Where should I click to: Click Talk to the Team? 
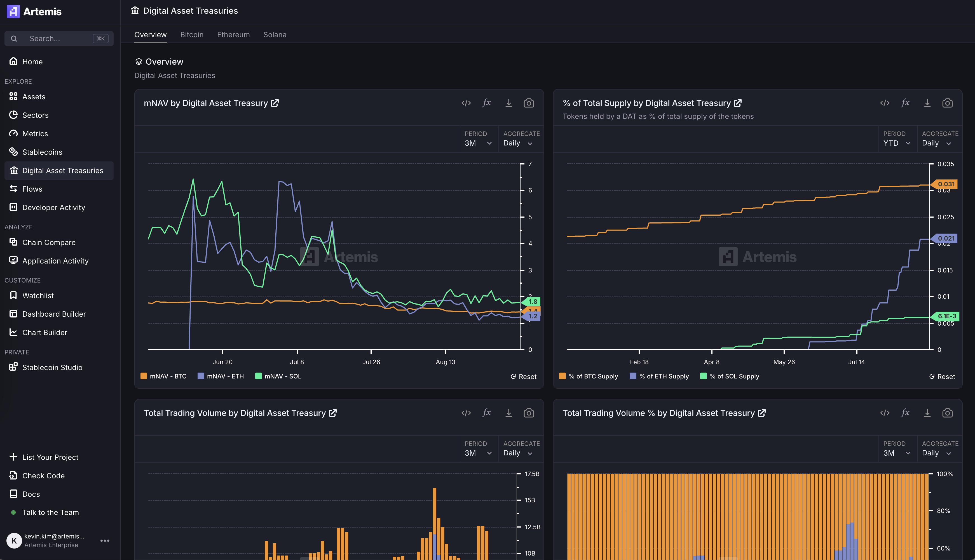[59, 512]
